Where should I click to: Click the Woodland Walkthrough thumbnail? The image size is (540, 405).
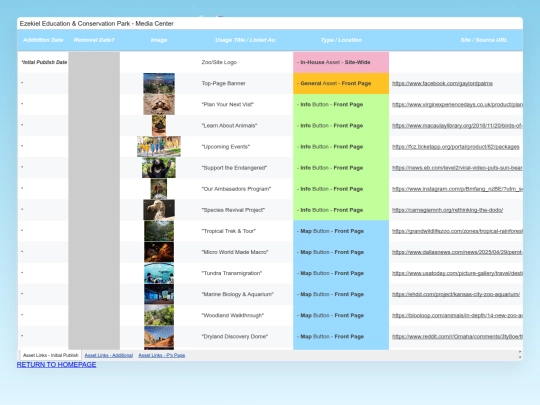pos(159,315)
